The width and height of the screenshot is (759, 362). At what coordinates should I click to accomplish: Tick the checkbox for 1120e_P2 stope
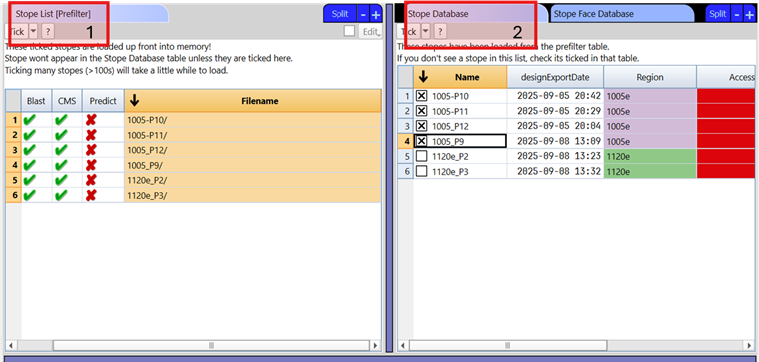[422, 156]
